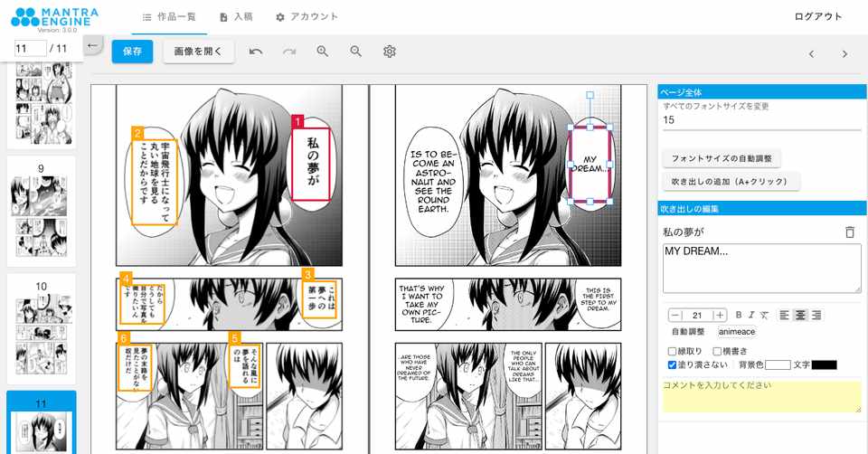The height and width of the screenshot is (454, 868).
Task: Click the 自動調整 label under font size
Action: pos(688,332)
